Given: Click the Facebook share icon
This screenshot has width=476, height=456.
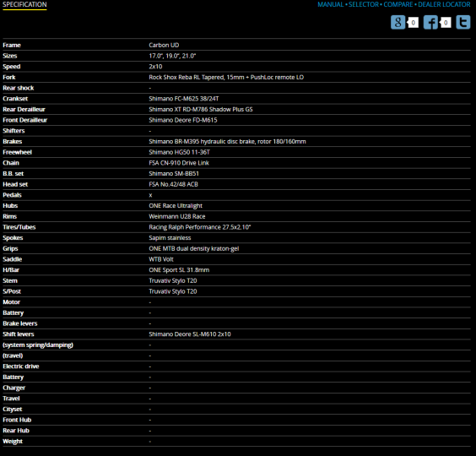Looking at the screenshot, I should pos(430,22).
